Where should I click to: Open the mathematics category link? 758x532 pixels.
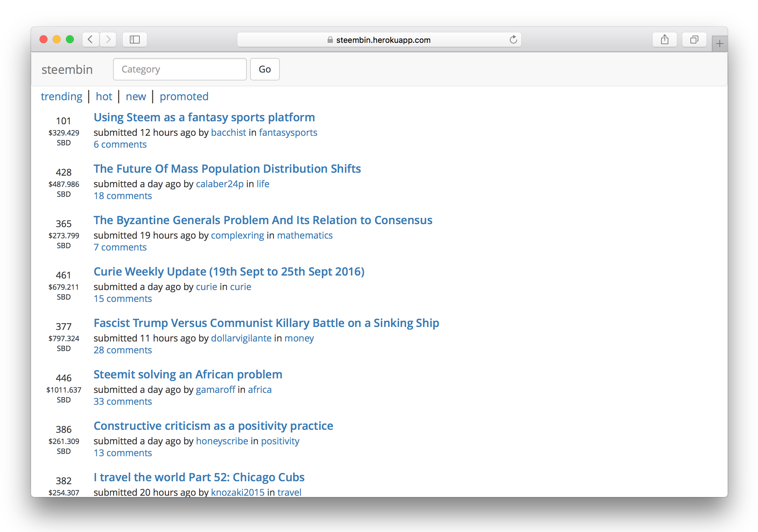305,235
